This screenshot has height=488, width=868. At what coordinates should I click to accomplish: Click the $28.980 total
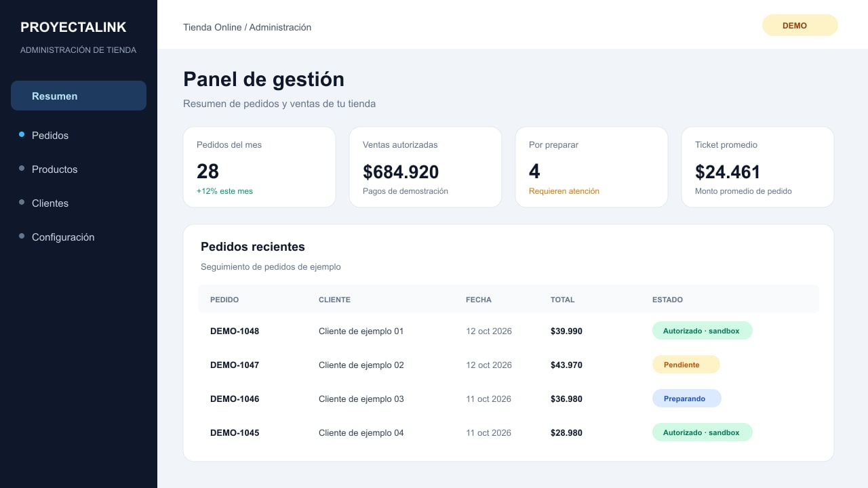click(x=566, y=433)
